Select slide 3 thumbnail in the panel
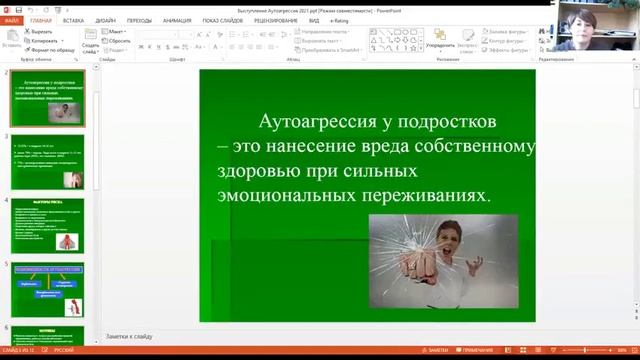640x360 pixels. (x=48, y=162)
